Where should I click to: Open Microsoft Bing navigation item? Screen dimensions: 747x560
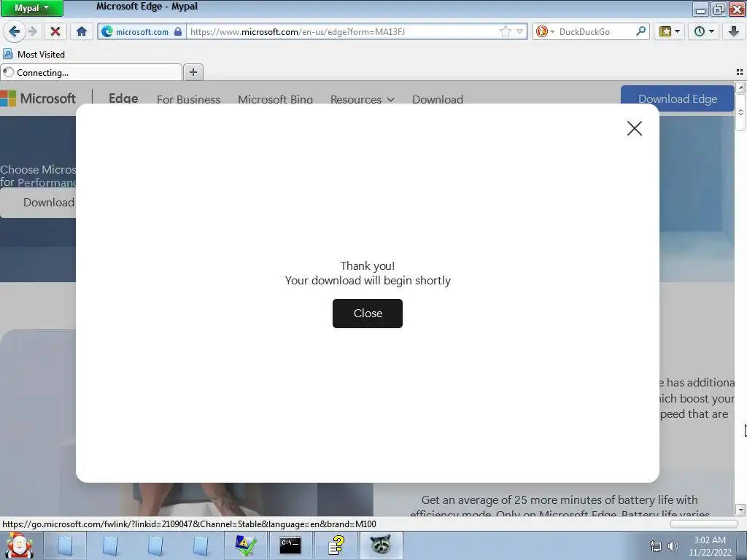pyautogui.click(x=275, y=99)
